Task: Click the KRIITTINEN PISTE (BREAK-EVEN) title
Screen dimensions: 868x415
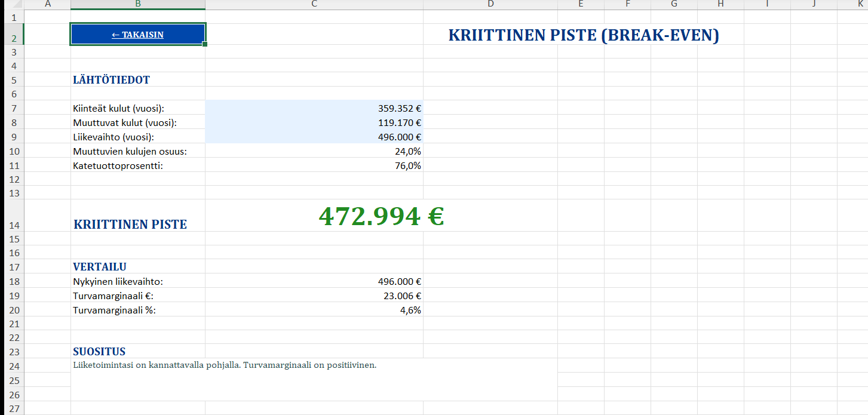Action: tap(583, 35)
